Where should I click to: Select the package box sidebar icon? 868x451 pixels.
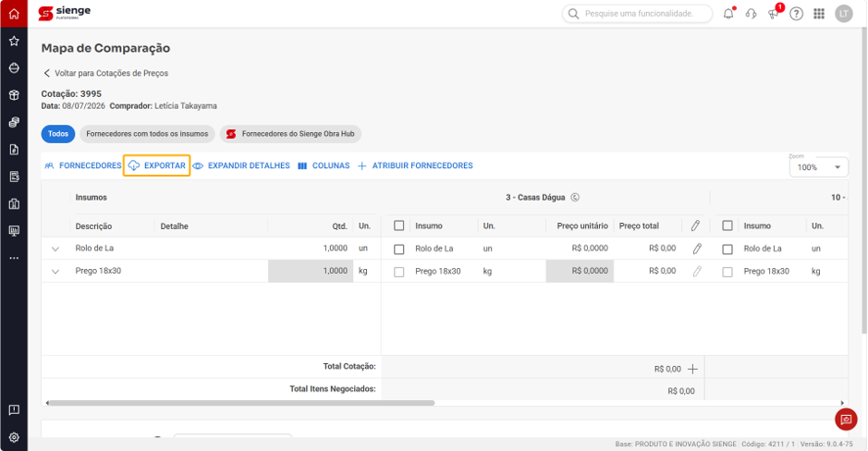pos(14,95)
